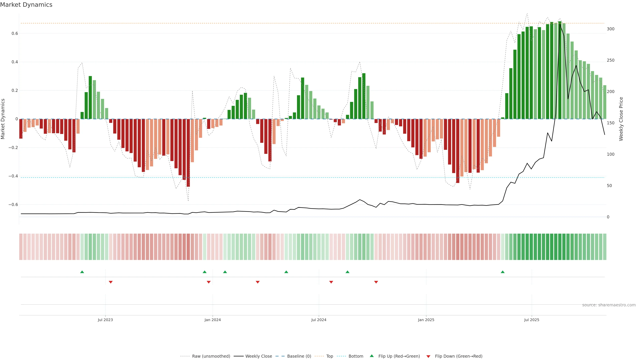This screenshot has height=362, width=644.
Task: Click the green Flip Up legend triangle icon
Action: pyautogui.click(x=372, y=356)
